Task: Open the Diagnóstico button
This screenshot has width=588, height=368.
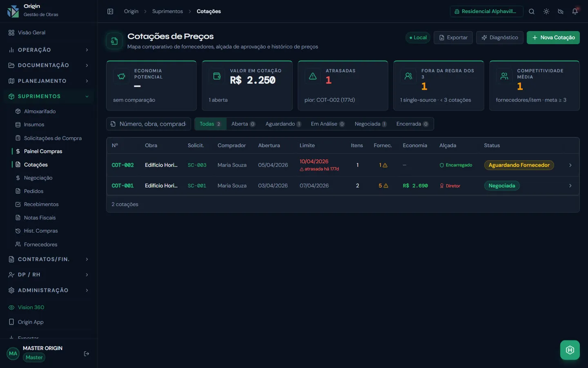Action: [x=500, y=38]
